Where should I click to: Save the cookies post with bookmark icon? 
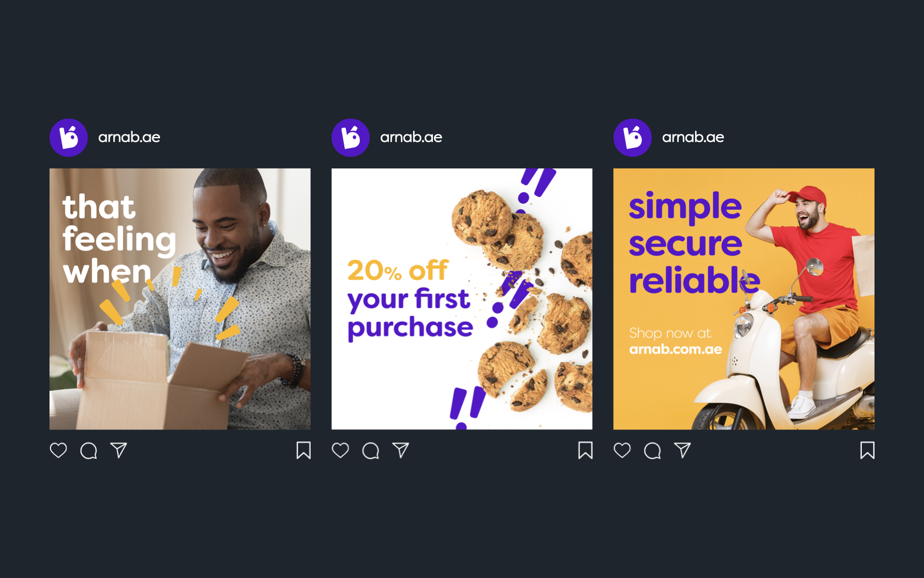click(586, 450)
